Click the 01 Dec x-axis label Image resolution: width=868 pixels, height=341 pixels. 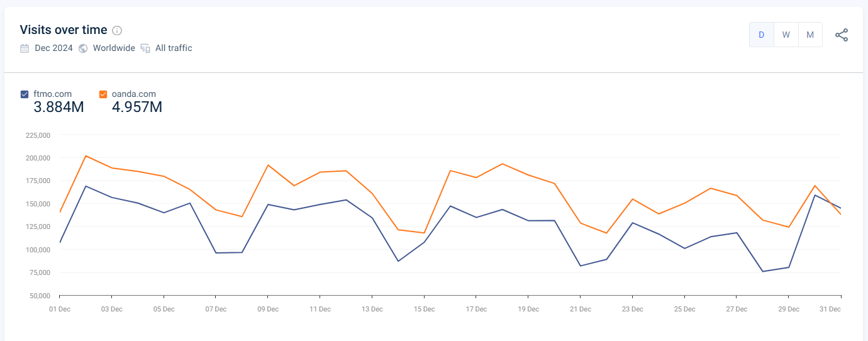point(60,309)
